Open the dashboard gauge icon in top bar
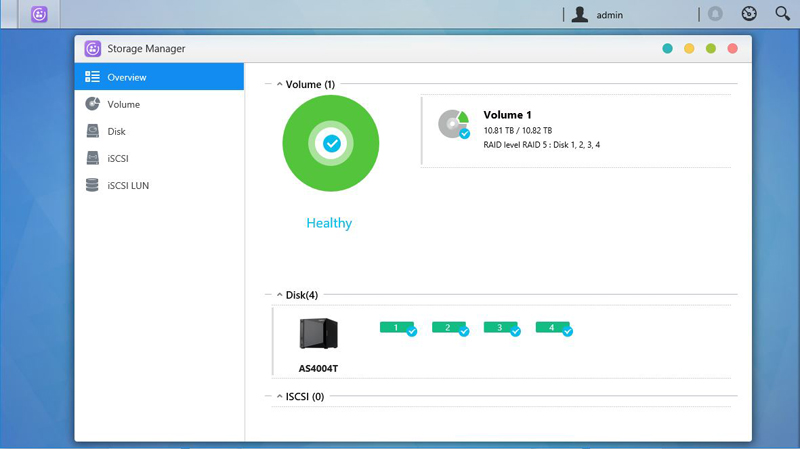 point(749,14)
